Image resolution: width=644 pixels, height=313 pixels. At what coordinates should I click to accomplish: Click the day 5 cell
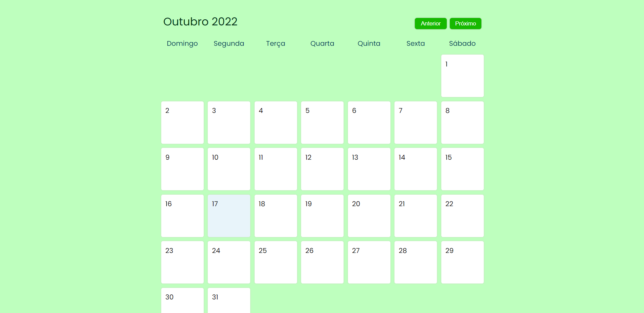pyautogui.click(x=322, y=122)
